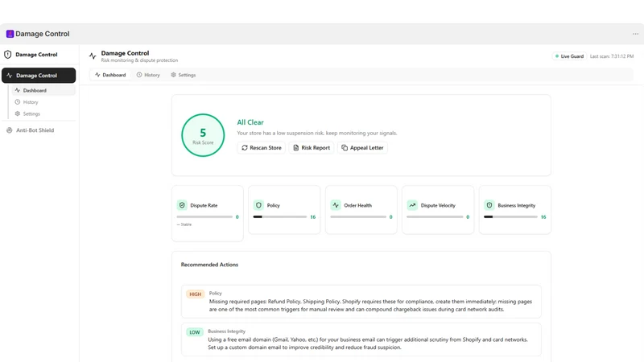This screenshot has width=644, height=362.
Task: Open the three-dot menu in the top bar
Action: click(x=635, y=34)
